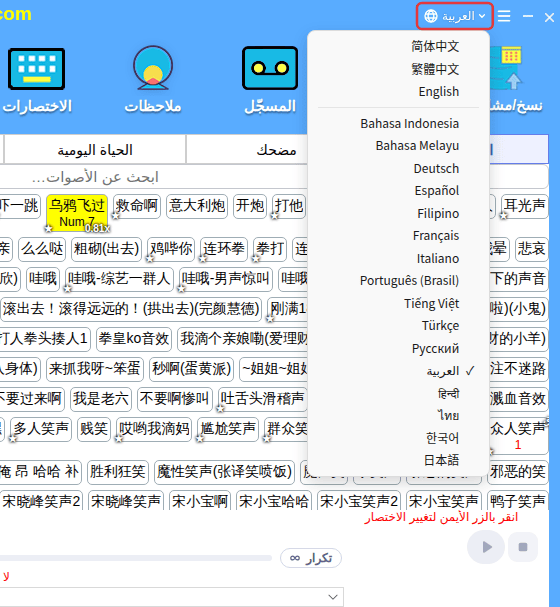The image size is (560, 607).
Task: Open the hamburger menu icon
Action: pyautogui.click(x=504, y=16)
